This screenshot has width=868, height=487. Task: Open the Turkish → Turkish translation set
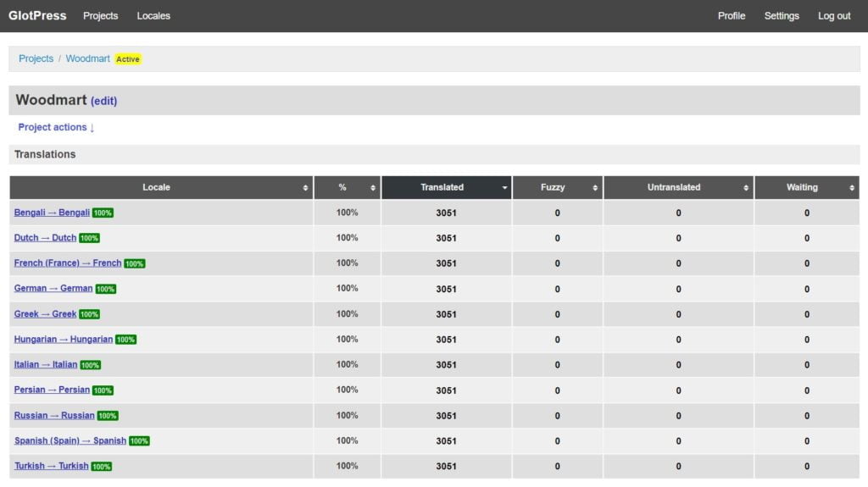click(x=51, y=466)
